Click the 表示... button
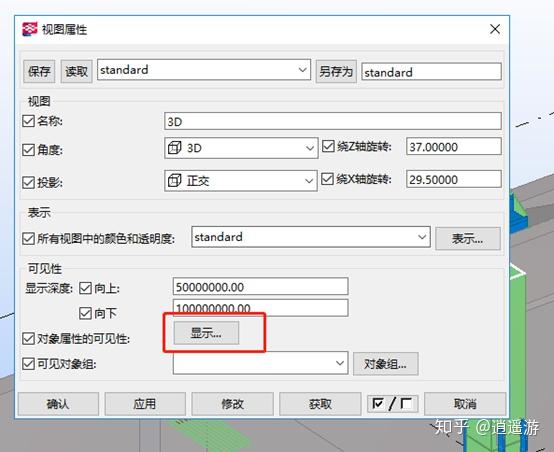 coord(468,239)
